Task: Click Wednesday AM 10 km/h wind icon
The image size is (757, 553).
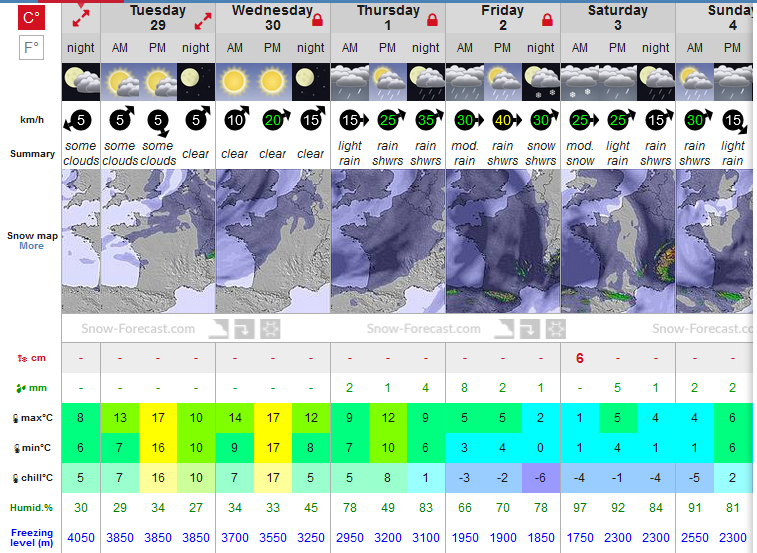Action: [237, 119]
